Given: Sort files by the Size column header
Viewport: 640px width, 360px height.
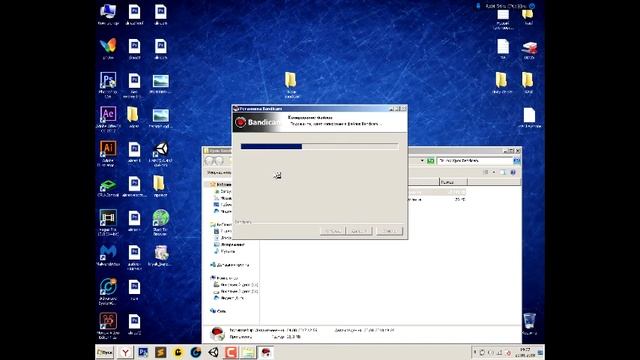Looking at the screenshot, I should (453, 182).
